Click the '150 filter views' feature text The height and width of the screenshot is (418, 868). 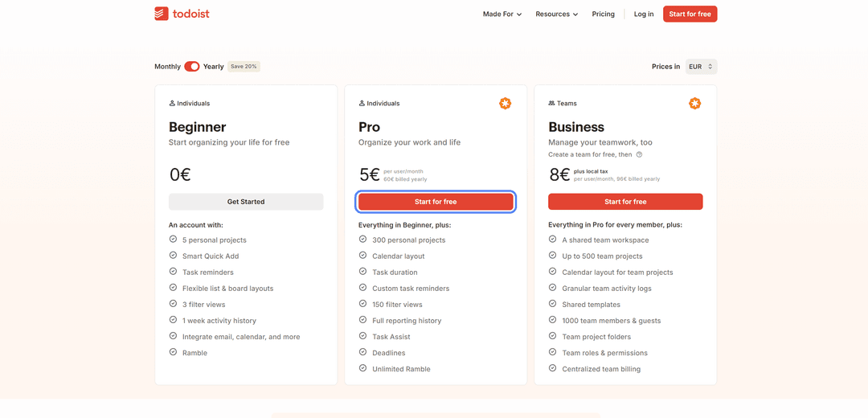coord(397,305)
